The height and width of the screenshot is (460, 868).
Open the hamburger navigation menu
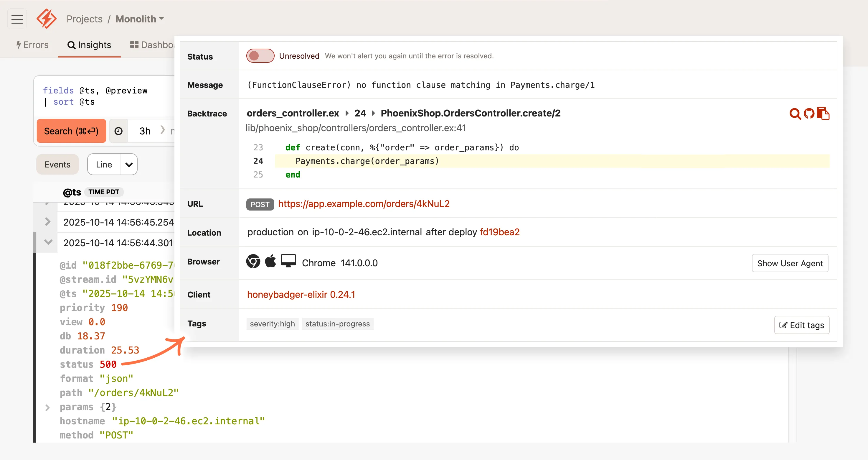tap(17, 19)
